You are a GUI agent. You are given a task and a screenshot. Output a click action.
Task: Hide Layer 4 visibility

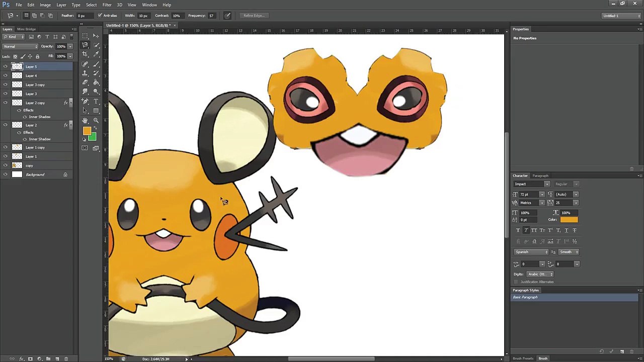tap(6, 75)
